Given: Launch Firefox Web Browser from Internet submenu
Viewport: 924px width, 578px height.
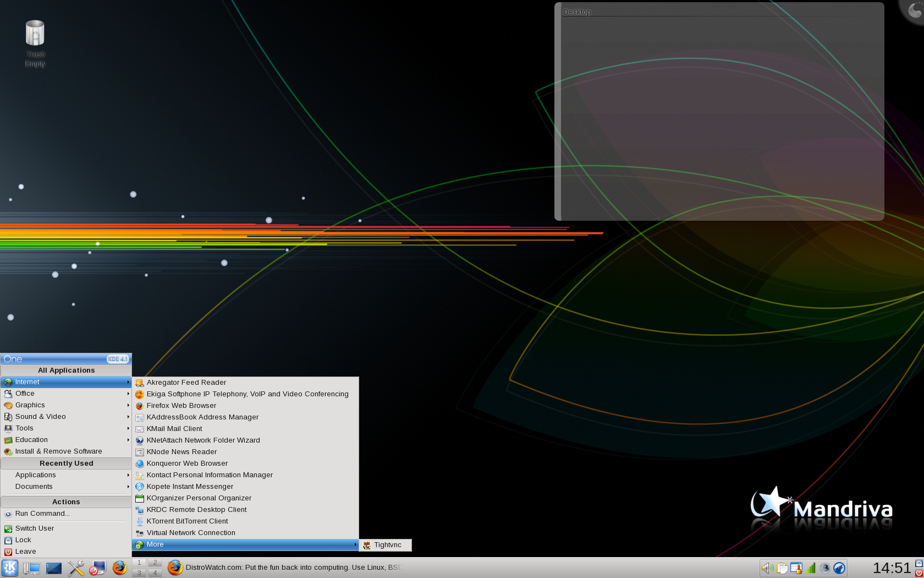Looking at the screenshot, I should coord(245,406).
